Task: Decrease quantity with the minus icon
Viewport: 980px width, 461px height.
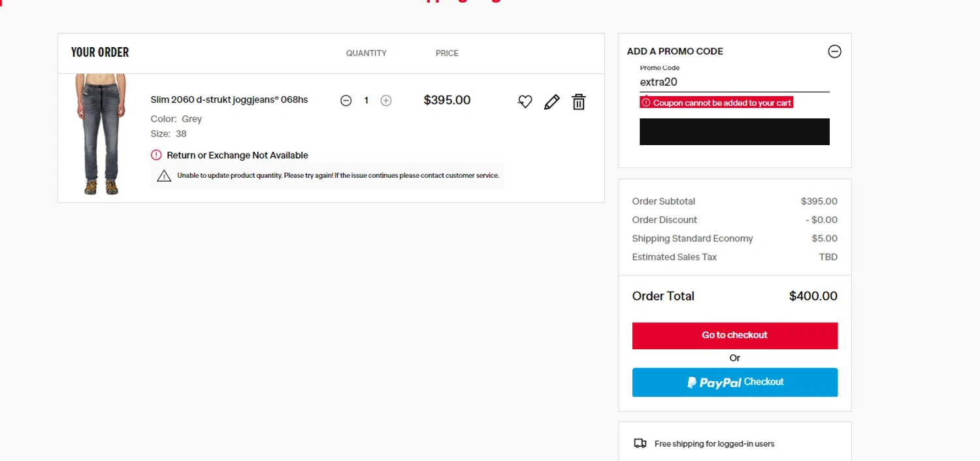Action: point(346,101)
